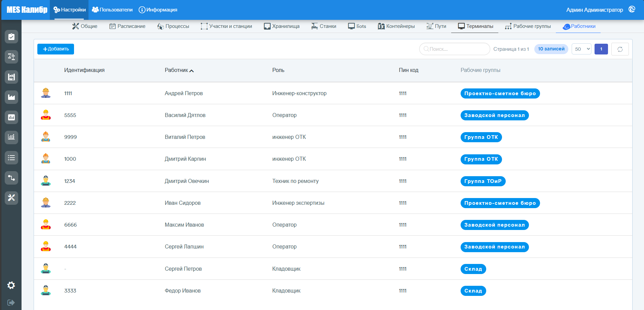Image resolution: width=644 pixels, height=310 pixels.
Task: Open the wrench and screwdriver sidebar icon
Action: 11,198
